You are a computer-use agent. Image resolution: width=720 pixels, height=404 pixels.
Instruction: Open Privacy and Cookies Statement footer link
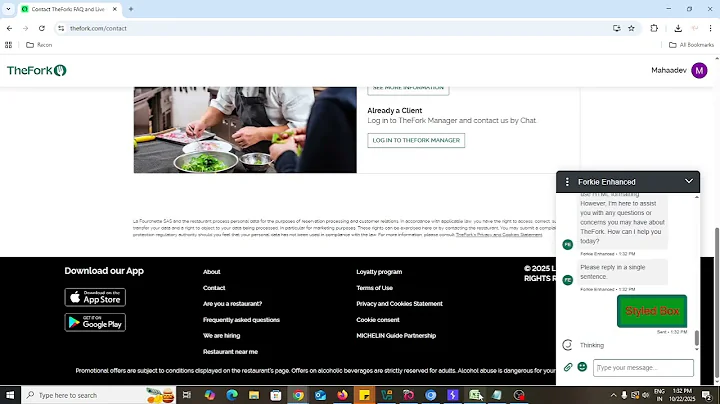coord(399,303)
